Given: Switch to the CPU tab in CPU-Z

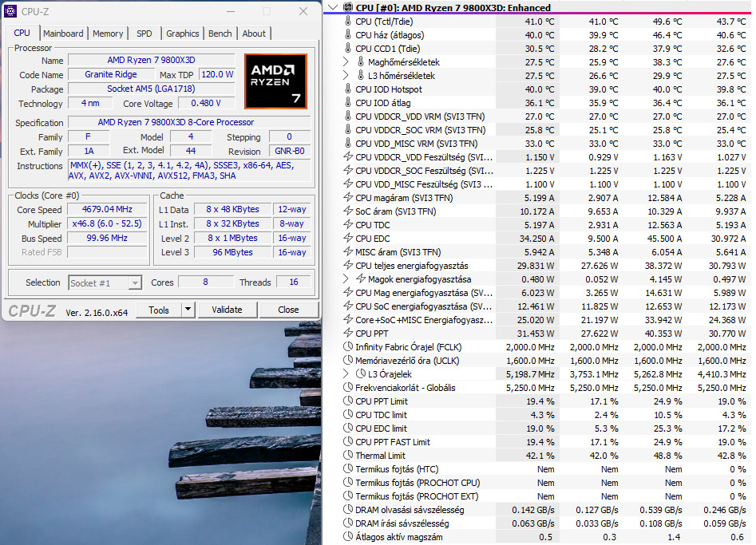Looking at the screenshot, I should [x=22, y=33].
